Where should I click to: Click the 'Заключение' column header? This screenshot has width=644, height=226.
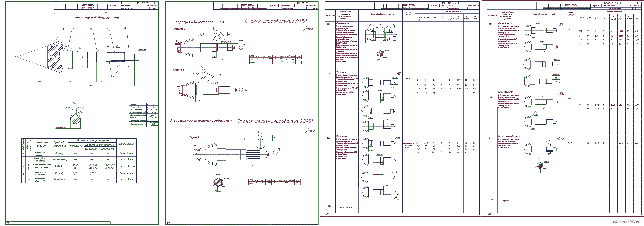coord(126,144)
